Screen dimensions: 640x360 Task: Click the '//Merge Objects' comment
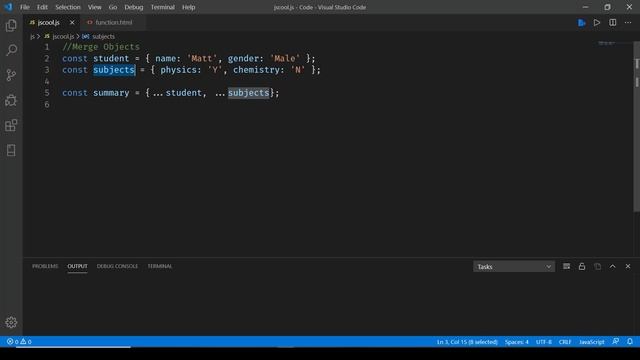point(101,47)
